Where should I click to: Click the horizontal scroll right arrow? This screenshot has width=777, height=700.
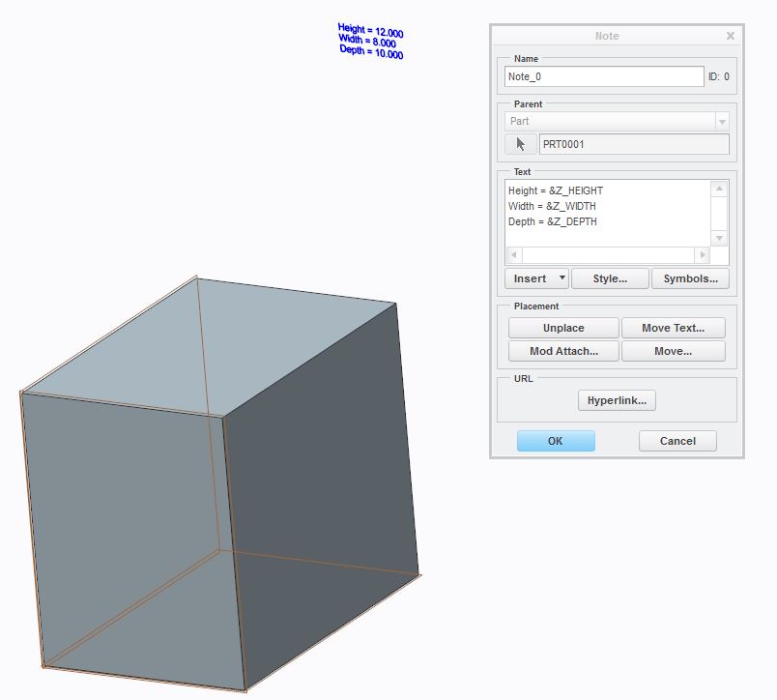coord(703,255)
